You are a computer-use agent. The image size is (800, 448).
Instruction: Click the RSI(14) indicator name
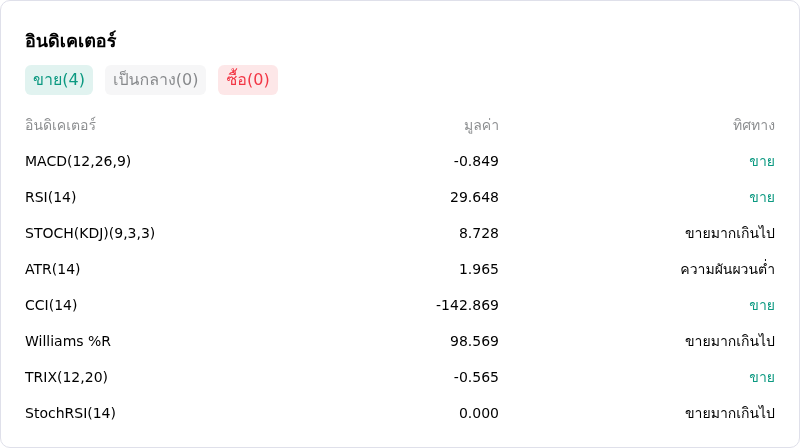coord(51,197)
